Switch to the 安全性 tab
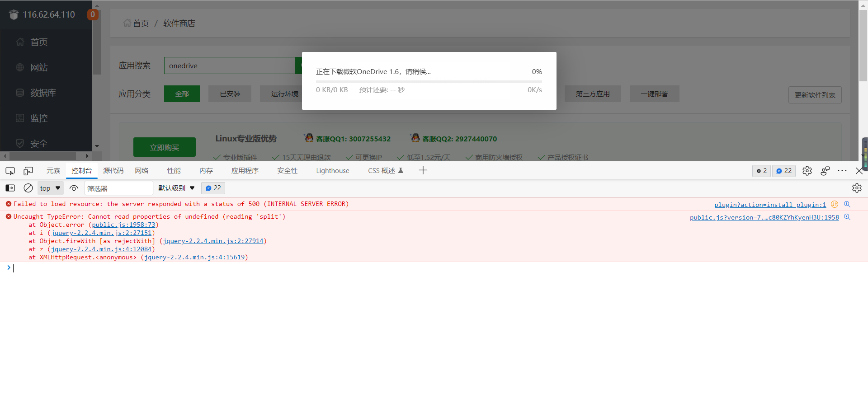 (x=288, y=170)
